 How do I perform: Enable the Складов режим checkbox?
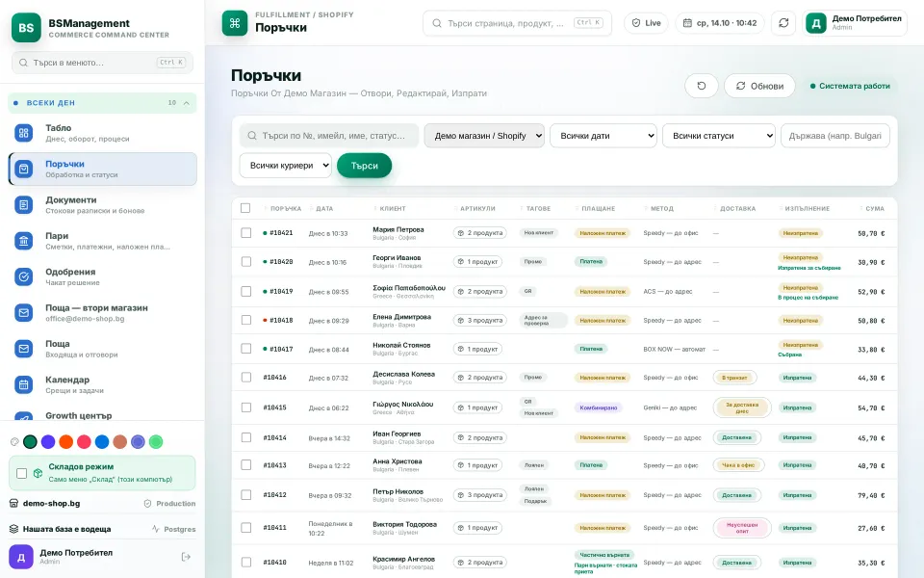22,473
